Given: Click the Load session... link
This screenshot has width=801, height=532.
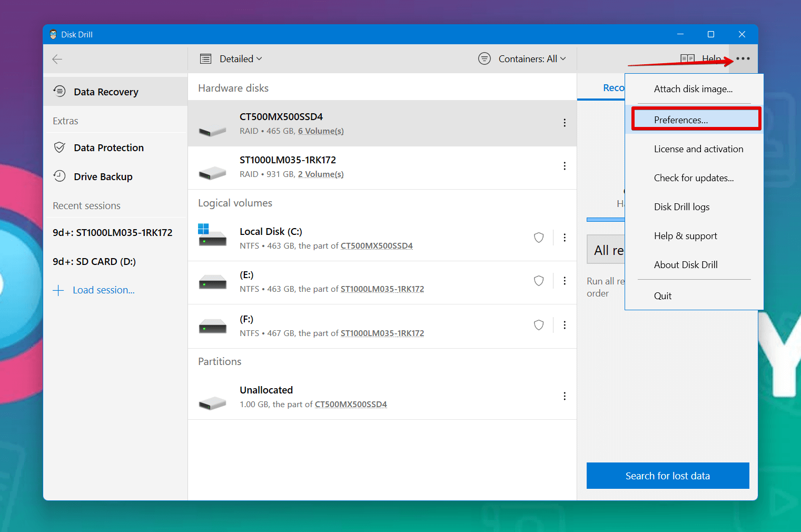Looking at the screenshot, I should [104, 290].
